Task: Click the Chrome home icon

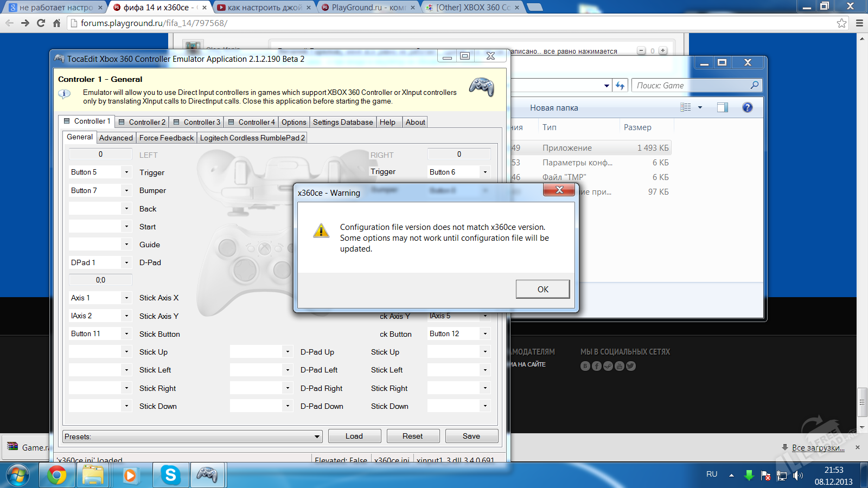Action: pyautogui.click(x=56, y=23)
